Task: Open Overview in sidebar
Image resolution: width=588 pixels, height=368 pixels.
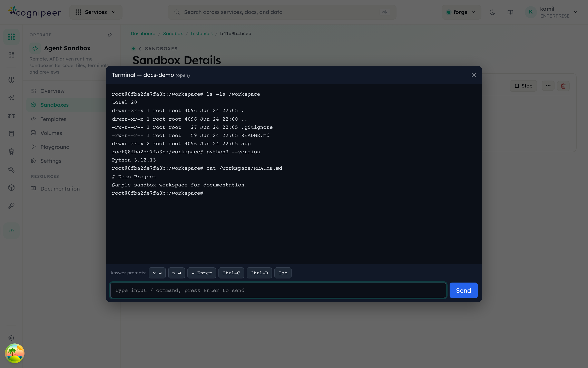Action: (52, 91)
